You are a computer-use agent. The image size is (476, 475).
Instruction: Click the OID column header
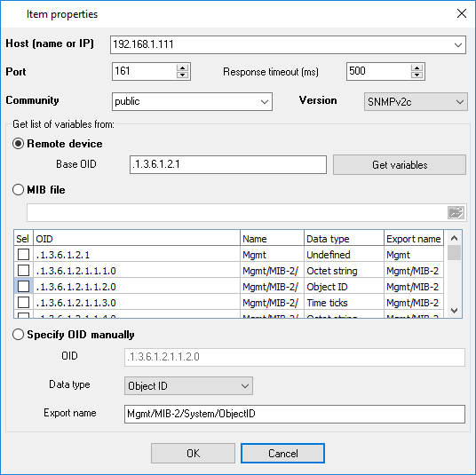pos(137,239)
